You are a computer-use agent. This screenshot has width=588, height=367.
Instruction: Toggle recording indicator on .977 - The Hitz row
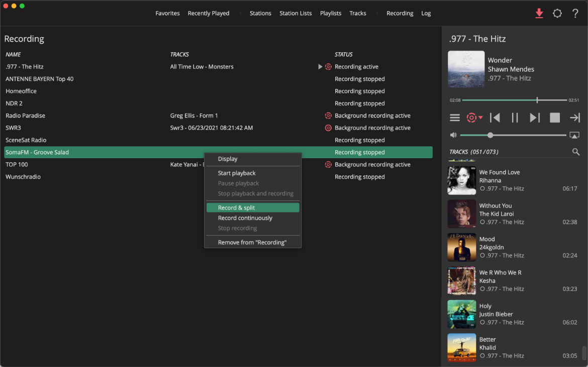(328, 66)
